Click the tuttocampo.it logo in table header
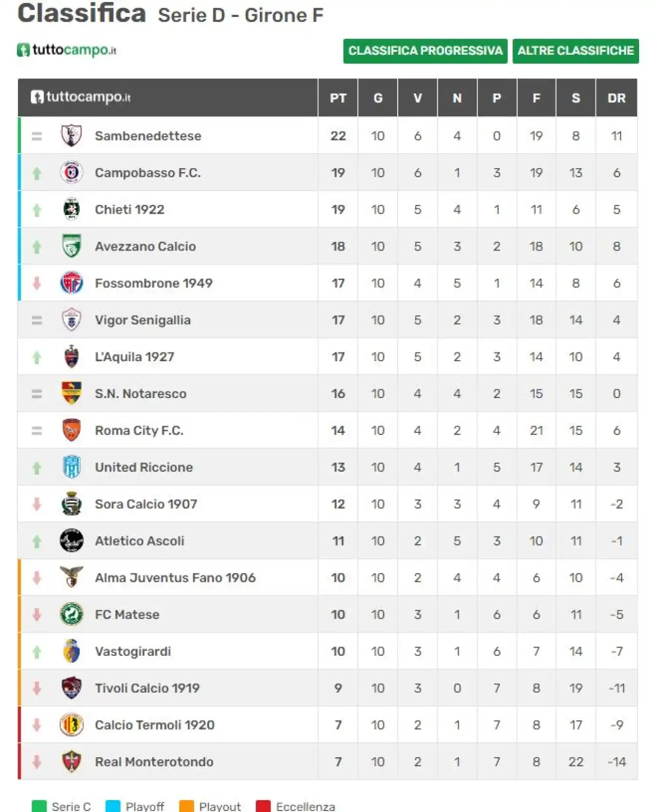656x812 pixels. [x=80, y=97]
